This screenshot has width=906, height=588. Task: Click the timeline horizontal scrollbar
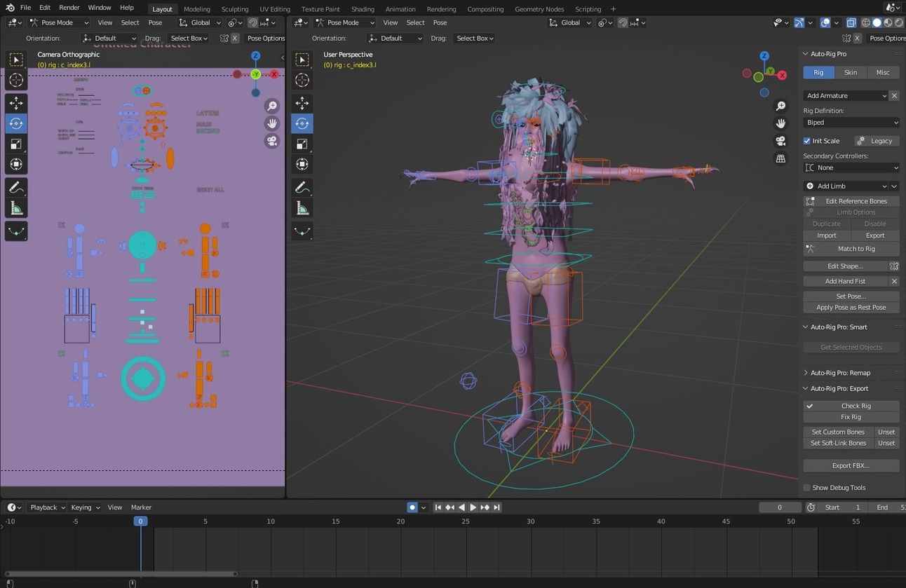click(x=120, y=573)
